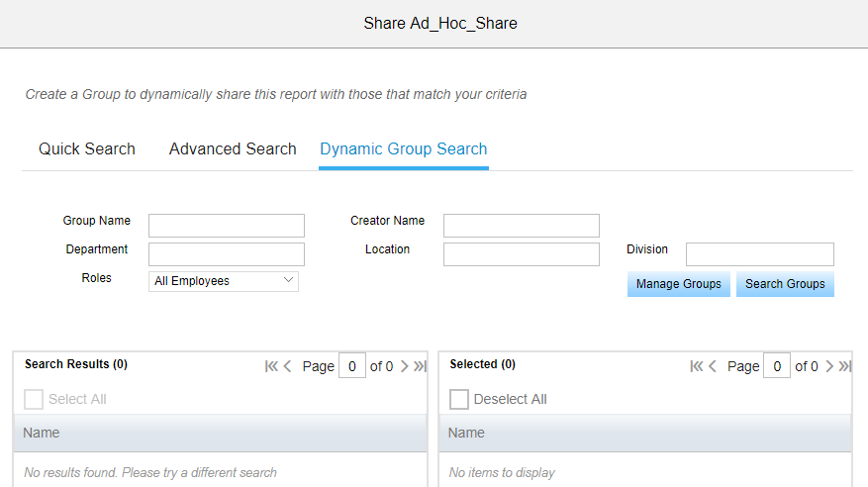The image size is (868, 487).
Task: Open the Dynamic Group Search tab
Action: [x=404, y=148]
